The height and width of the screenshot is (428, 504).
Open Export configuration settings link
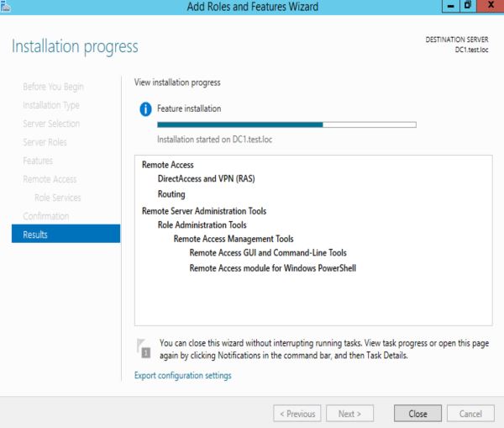(182, 376)
